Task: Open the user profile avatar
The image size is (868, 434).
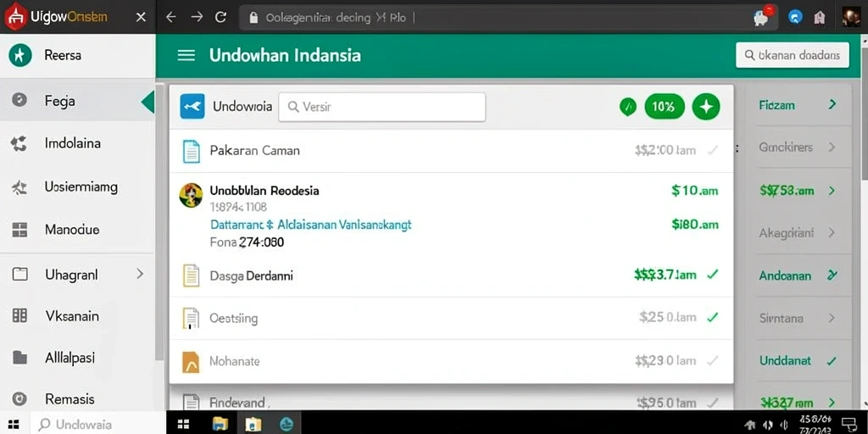Action: coord(851,17)
